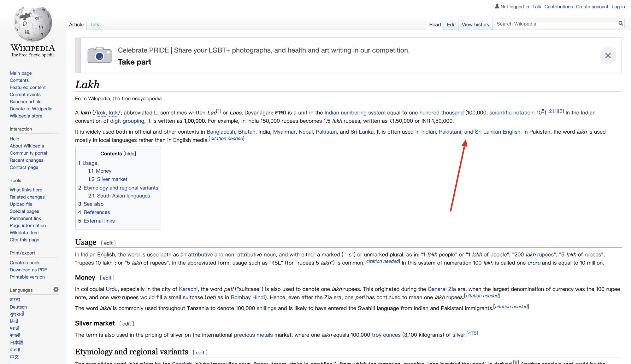Click Download as PDF
The height and width of the screenshot is (364, 631).
pos(28,270)
